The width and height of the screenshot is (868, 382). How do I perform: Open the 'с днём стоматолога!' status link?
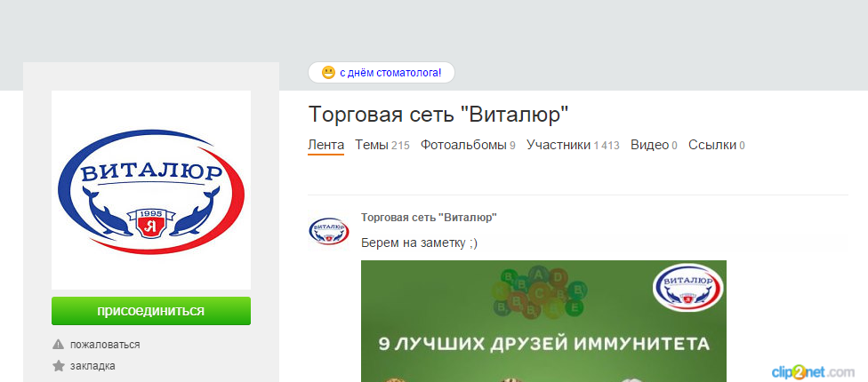[x=390, y=73]
